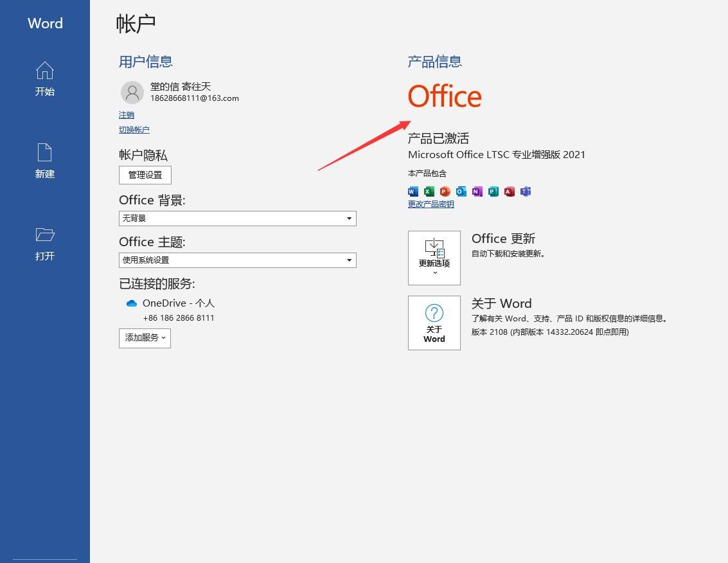Image resolution: width=728 pixels, height=563 pixels.
Task: Click the 自动下载和安装更新 text
Action: (508, 254)
